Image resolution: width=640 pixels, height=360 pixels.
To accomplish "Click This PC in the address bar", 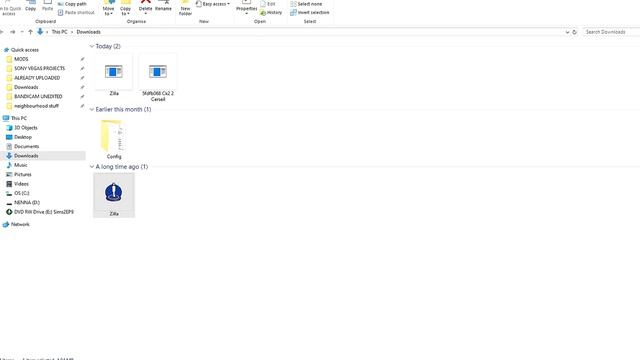I will point(60,32).
